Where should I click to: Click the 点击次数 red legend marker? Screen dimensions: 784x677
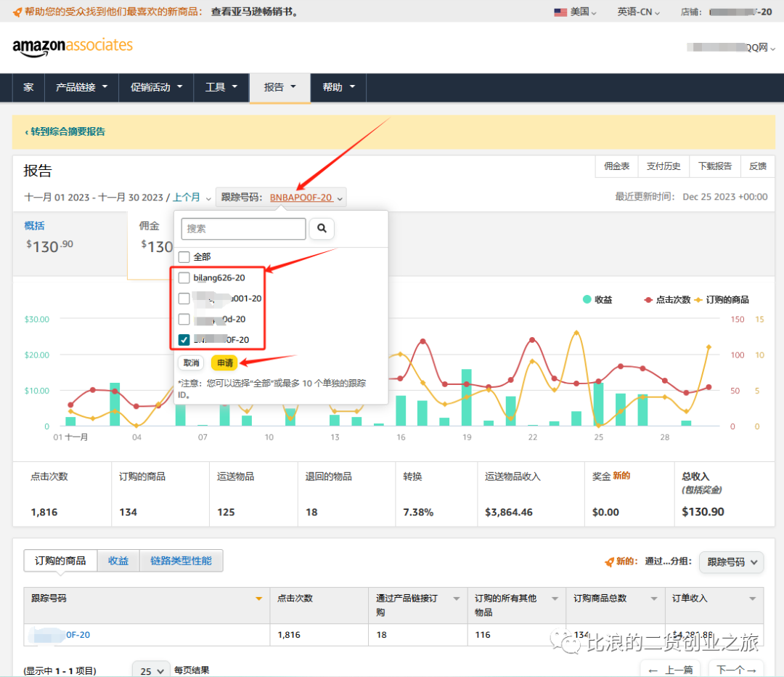pos(648,300)
